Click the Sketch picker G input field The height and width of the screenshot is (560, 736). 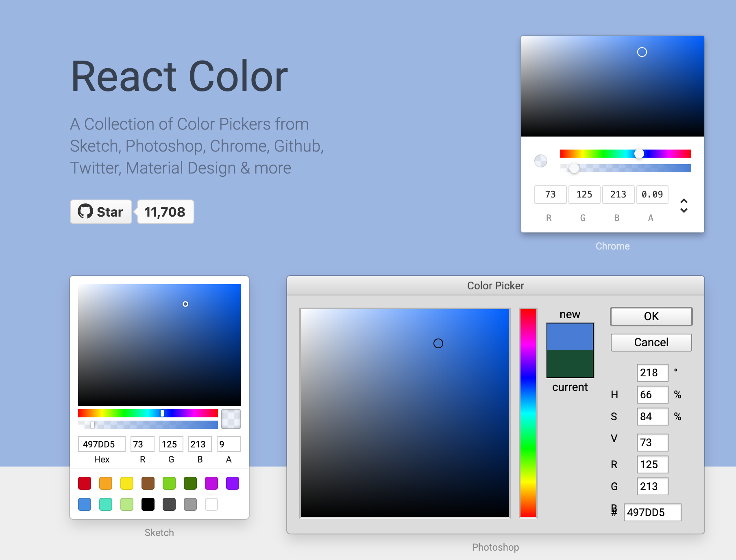[x=171, y=444]
